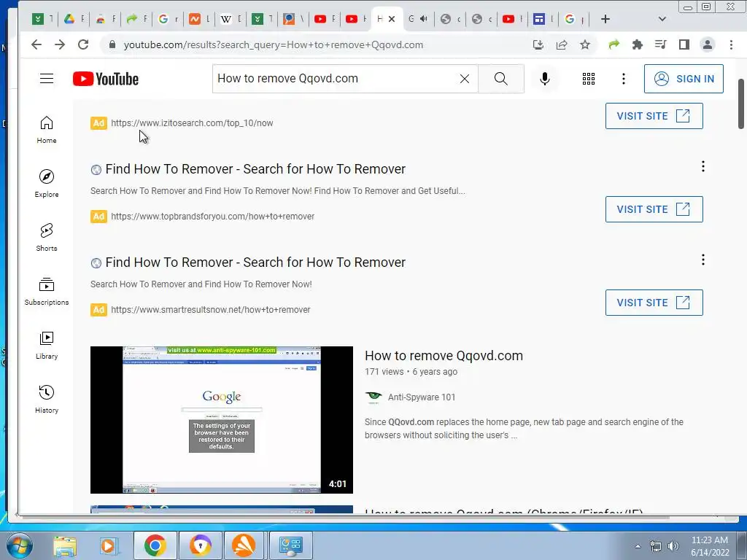Clear the search box with the X icon
Image resolution: width=747 pixels, height=560 pixels.
pos(465,79)
